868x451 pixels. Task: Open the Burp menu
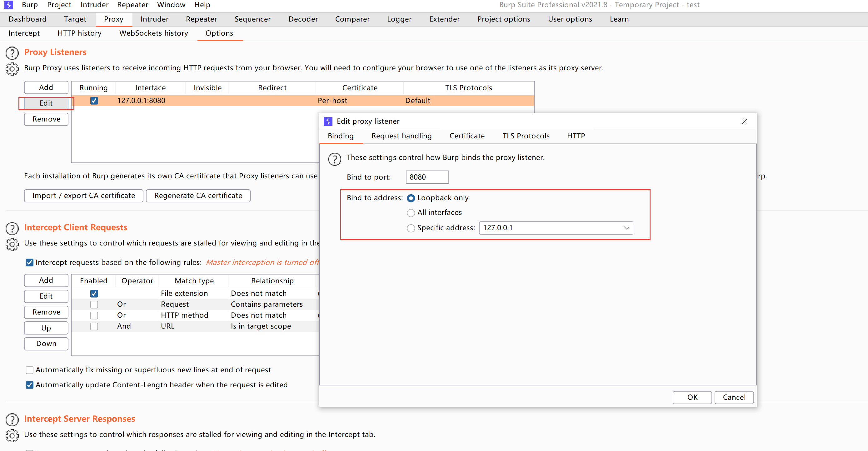pyautogui.click(x=30, y=5)
